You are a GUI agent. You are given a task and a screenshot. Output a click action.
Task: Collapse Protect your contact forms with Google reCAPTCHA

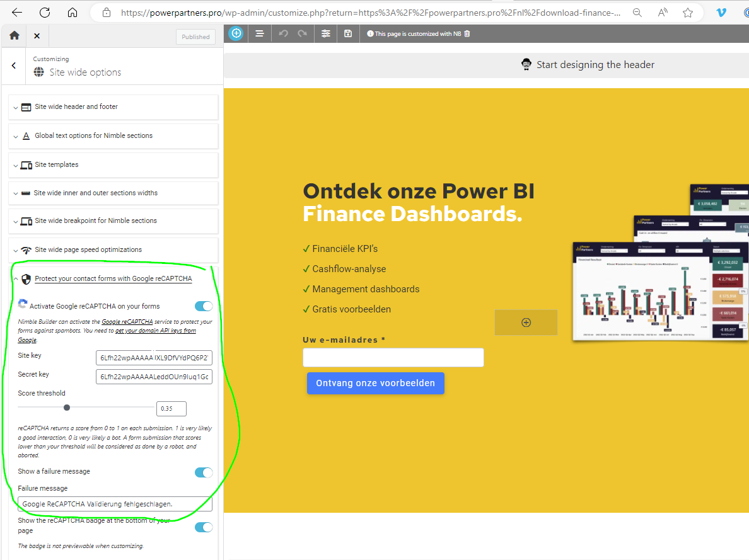tap(113, 279)
